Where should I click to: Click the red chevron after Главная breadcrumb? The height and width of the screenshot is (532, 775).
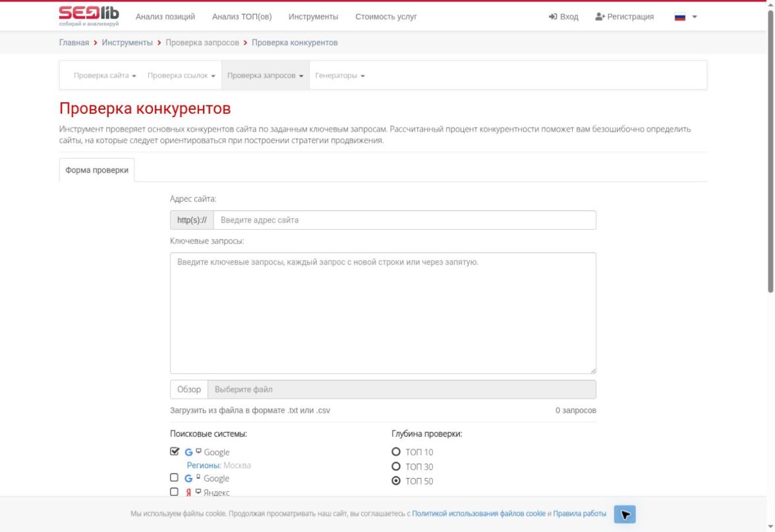coord(96,43)
